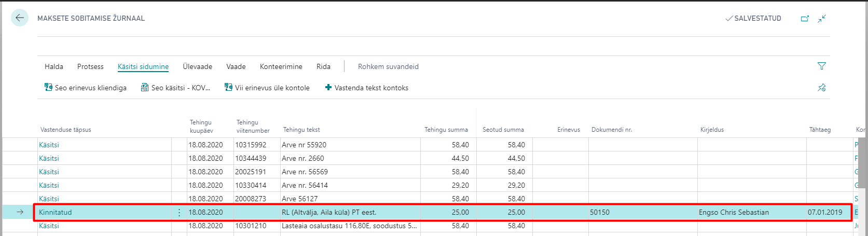The image size is (868, 236).
Task: Click Vastenda tekst kontoks plus action
Action: (x=367, y=88)
